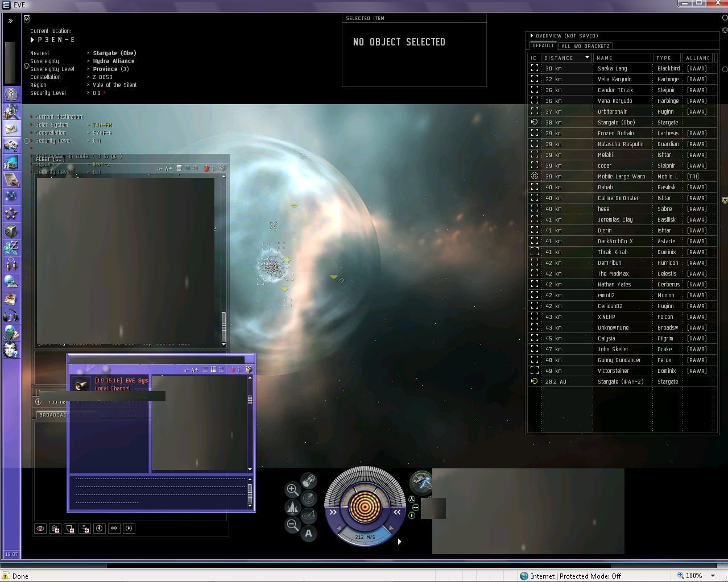Sort overview by Alliance column header

(x=697, y=57)
